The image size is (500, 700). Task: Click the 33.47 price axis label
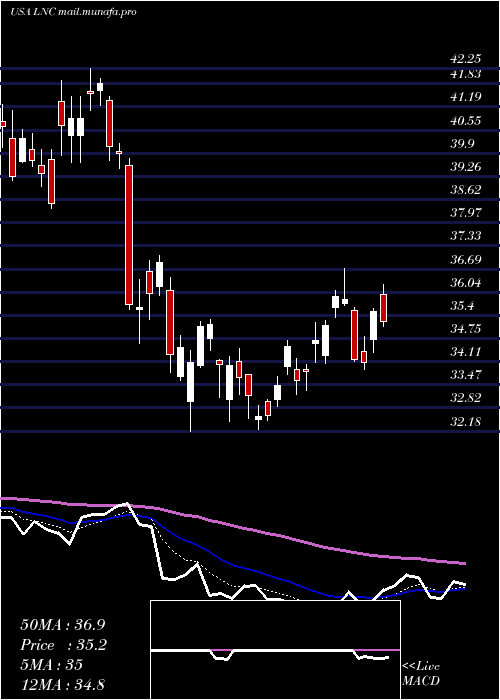466,374
